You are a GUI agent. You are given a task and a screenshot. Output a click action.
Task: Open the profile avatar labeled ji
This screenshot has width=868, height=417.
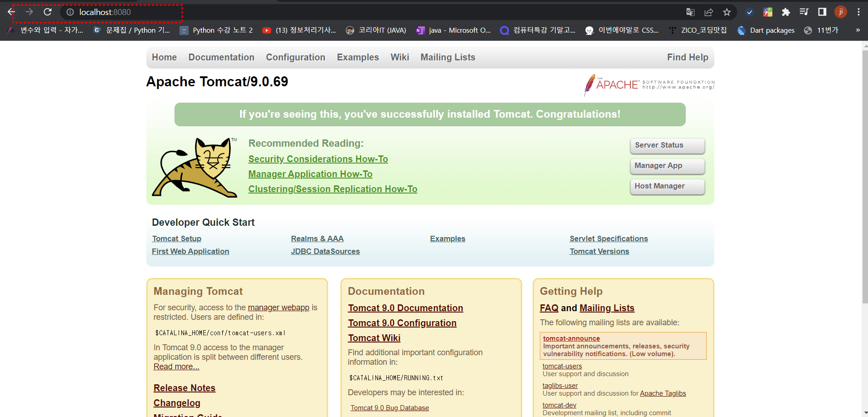pos(841,12)
